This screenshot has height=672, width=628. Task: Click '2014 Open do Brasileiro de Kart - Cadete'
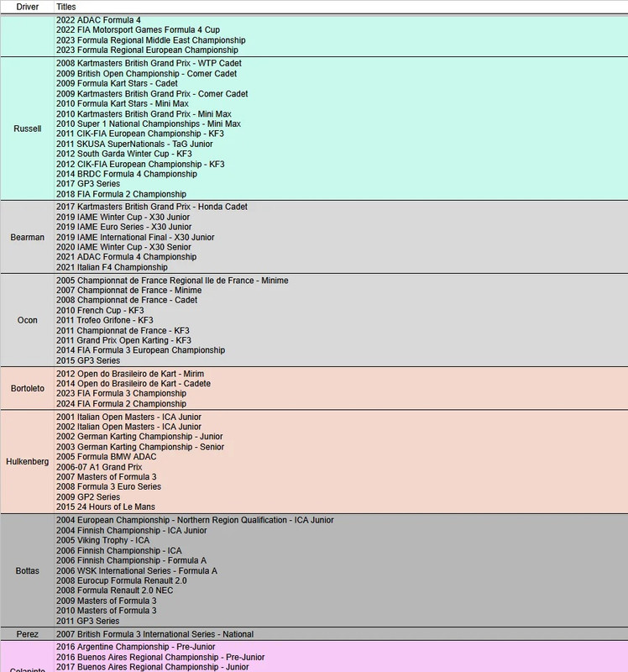[133, 384]
